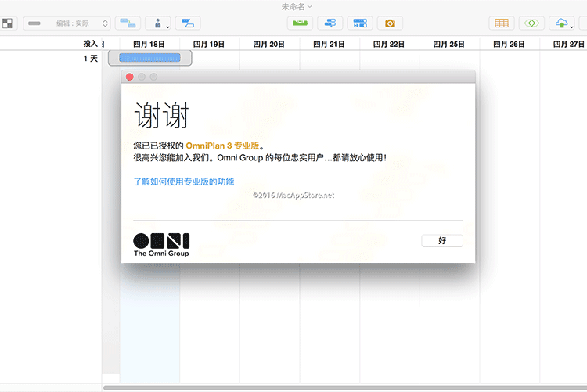
Task: Click the connect tasks toolbar icon
Action: tap(128, 23)
